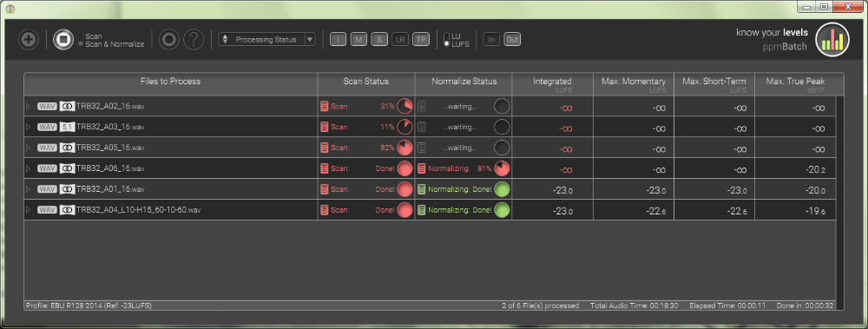Click the 31% scan progress pie
The image size is (868, 329).
(405, 107)
